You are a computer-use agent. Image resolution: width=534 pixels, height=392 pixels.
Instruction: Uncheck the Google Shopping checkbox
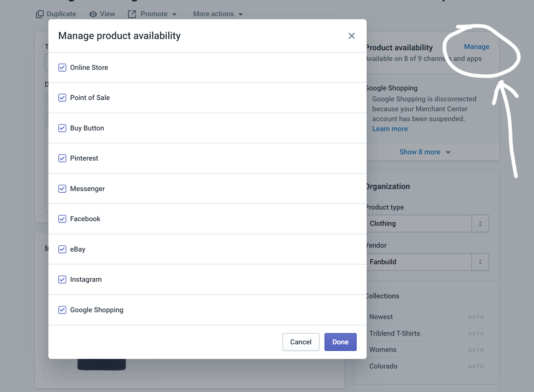(x=62, y=310)
